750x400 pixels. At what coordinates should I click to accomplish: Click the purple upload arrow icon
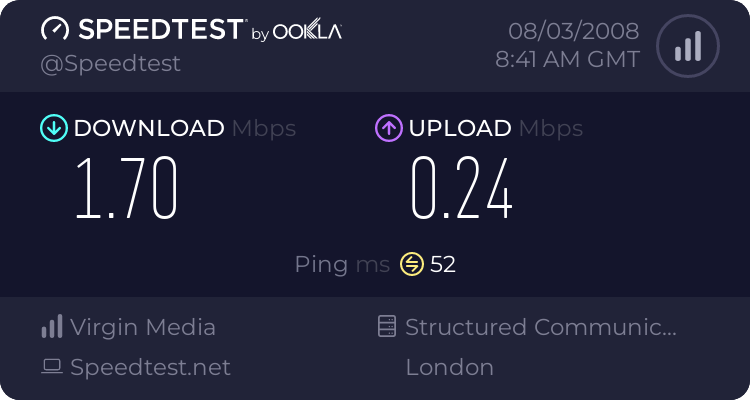388,128
